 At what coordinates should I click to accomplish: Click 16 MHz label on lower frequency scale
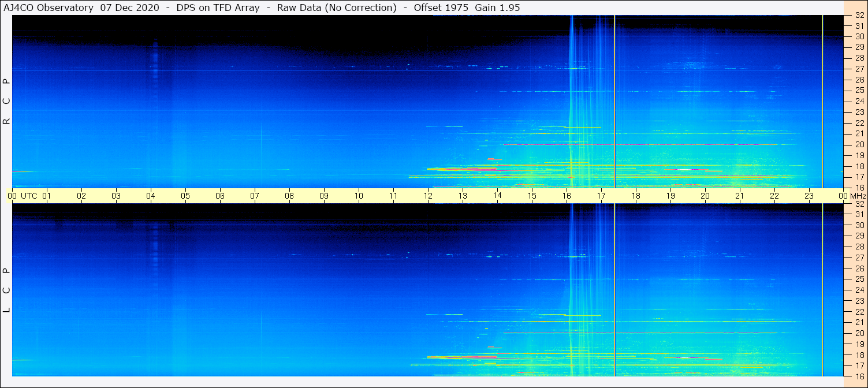(859, 376)
